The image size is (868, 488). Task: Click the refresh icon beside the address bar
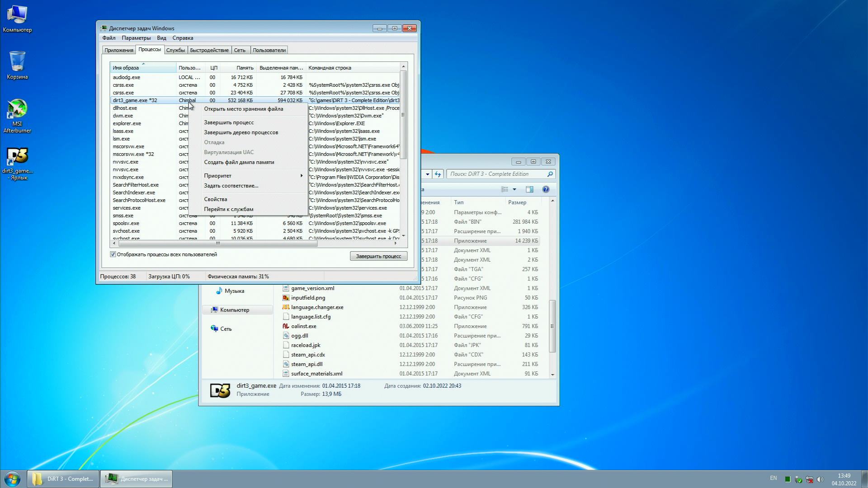click(438, 174)
